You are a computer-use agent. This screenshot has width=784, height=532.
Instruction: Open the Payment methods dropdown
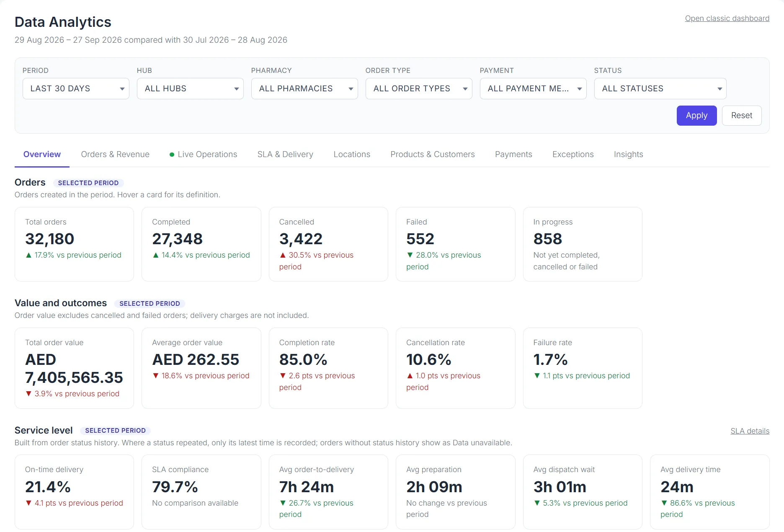pos(533,88)
